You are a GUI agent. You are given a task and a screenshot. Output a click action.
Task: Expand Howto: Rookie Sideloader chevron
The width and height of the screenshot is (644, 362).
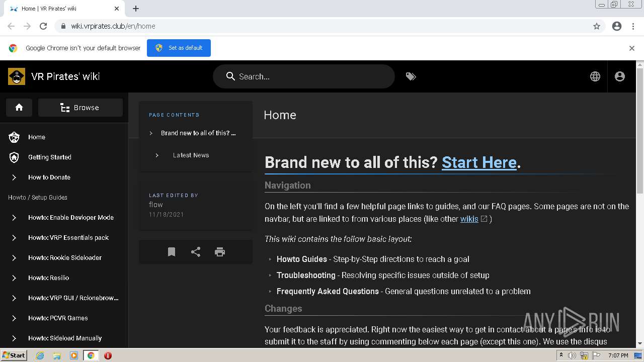tap(14, 257)
